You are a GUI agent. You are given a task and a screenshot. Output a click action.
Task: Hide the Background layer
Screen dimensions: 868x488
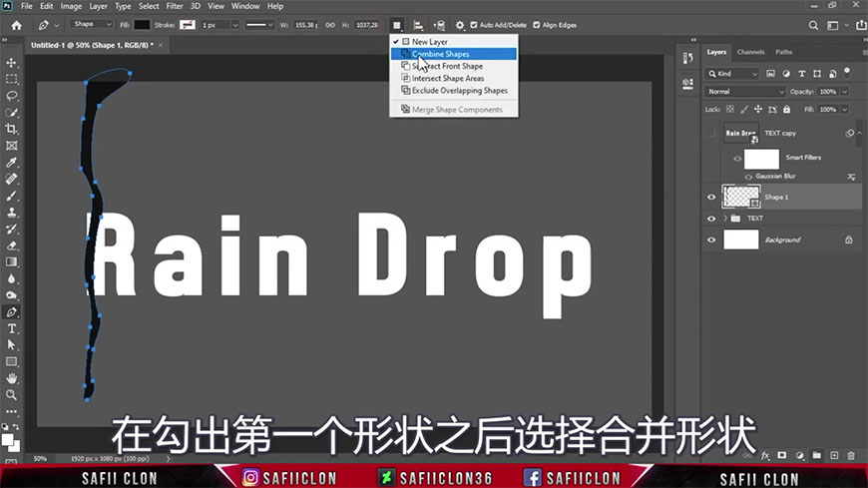click(711, 240)
